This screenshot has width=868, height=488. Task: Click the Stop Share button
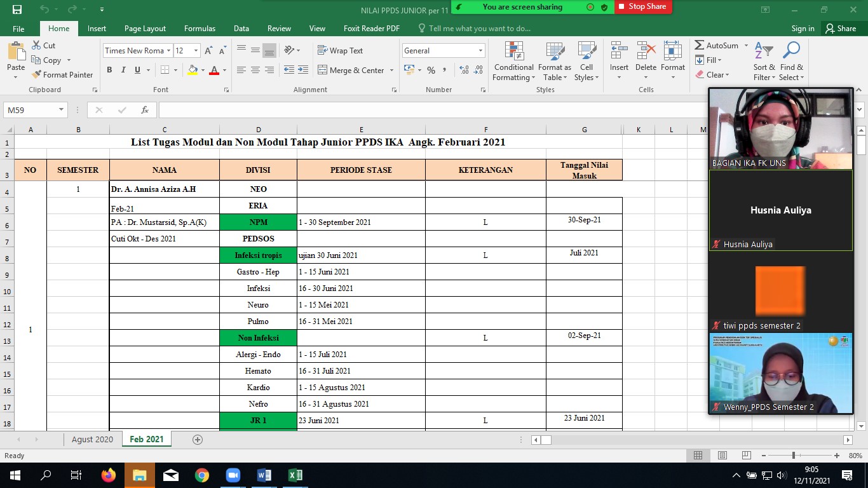(642, 6)
